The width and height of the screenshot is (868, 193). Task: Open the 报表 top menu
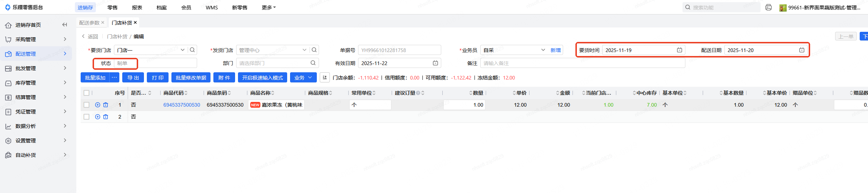(x=137, y=7)
